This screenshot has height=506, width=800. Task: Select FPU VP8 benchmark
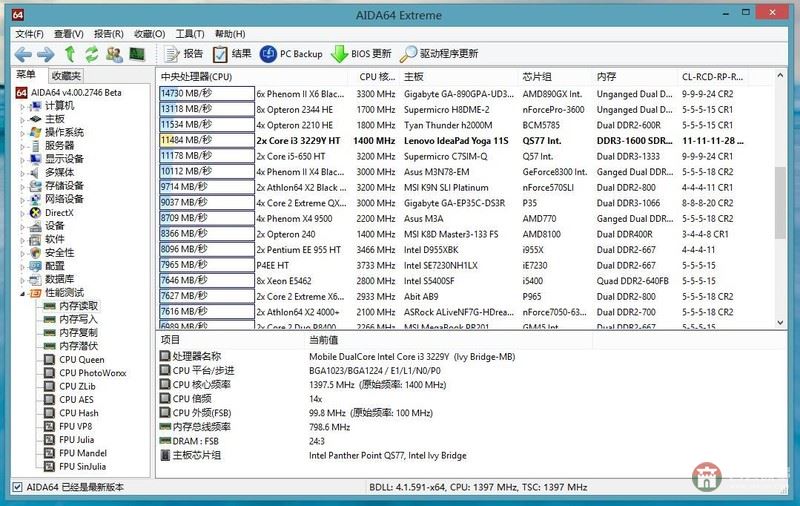(76, 426)
